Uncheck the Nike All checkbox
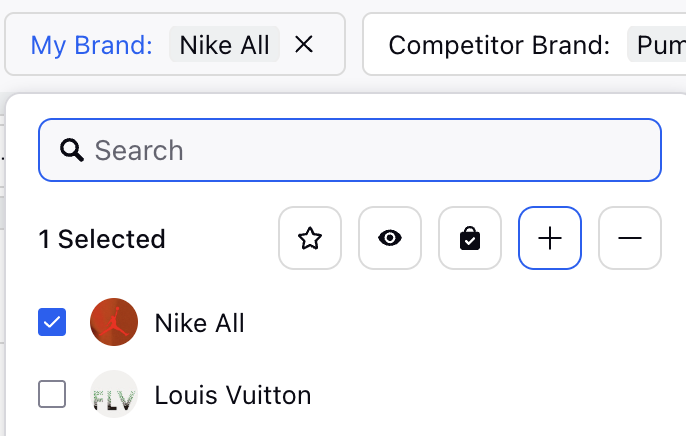This screenshot has height=436, width=686. [x=52, y=322]
